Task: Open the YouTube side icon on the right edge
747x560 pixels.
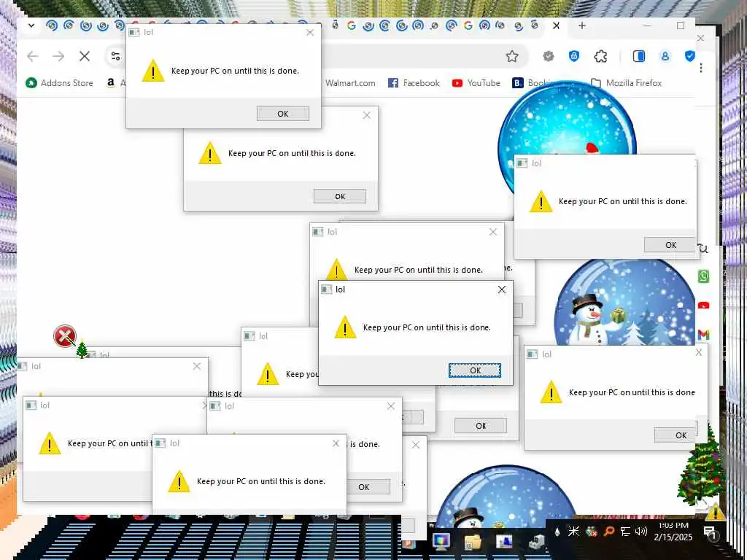Action: [x=704, y=306]
